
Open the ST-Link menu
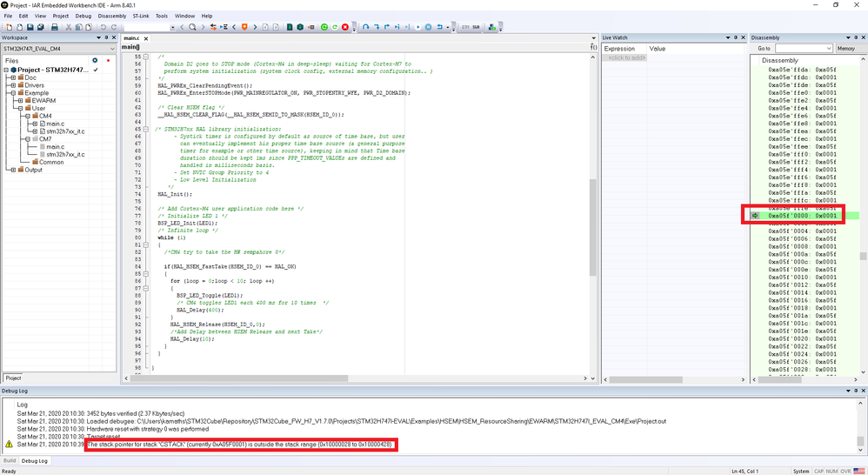click(141, 16)
